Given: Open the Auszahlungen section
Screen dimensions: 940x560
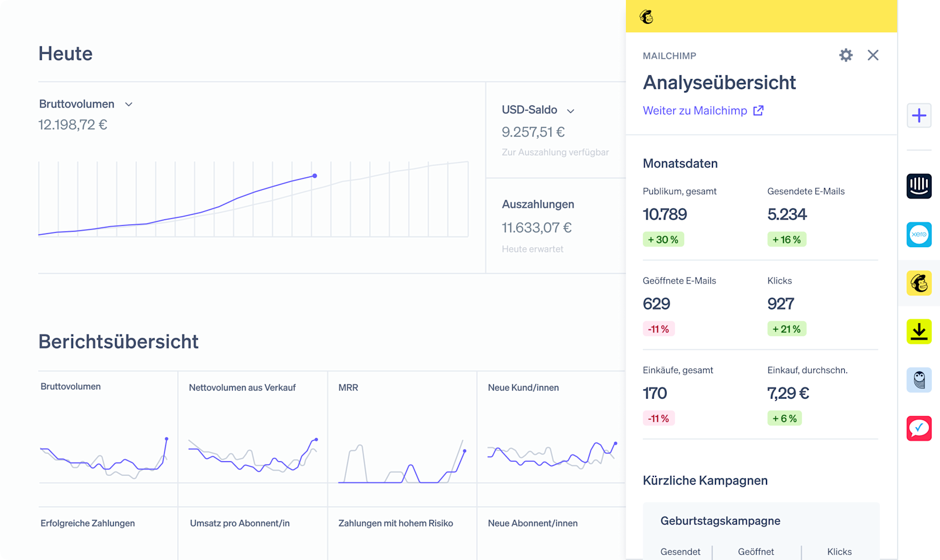Looking at the screenshot, I should (x=538, y=204).
